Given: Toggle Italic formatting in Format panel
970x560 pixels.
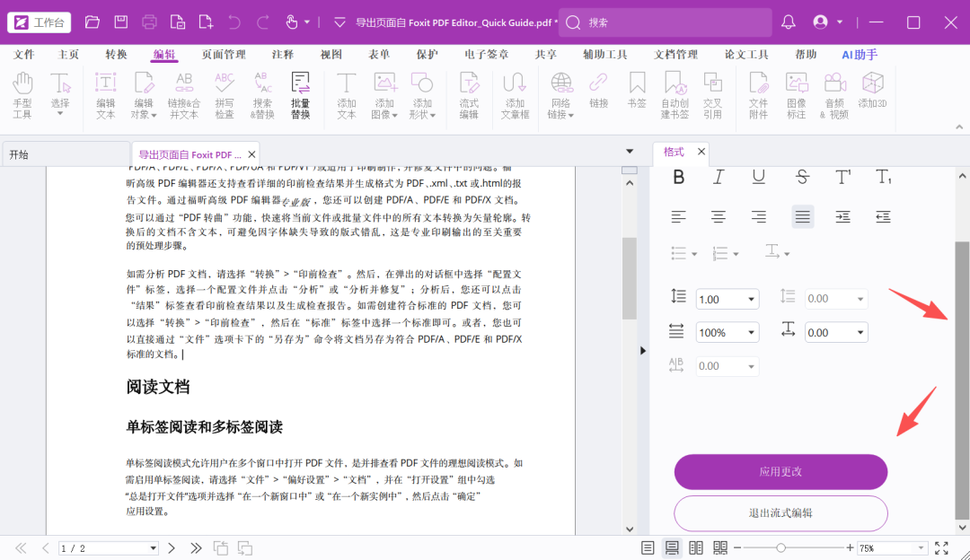Looking at the screenshot, I should [719, 178].
